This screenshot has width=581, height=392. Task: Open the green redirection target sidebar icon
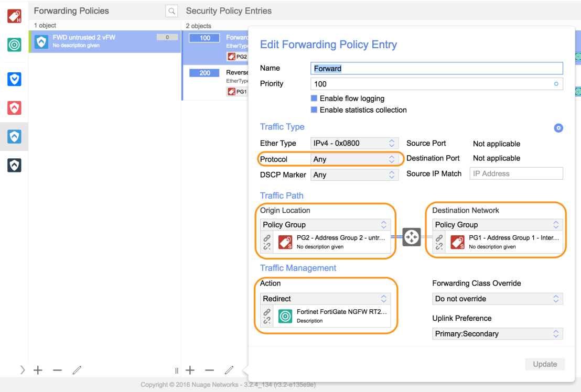click(x=14, y=45)
